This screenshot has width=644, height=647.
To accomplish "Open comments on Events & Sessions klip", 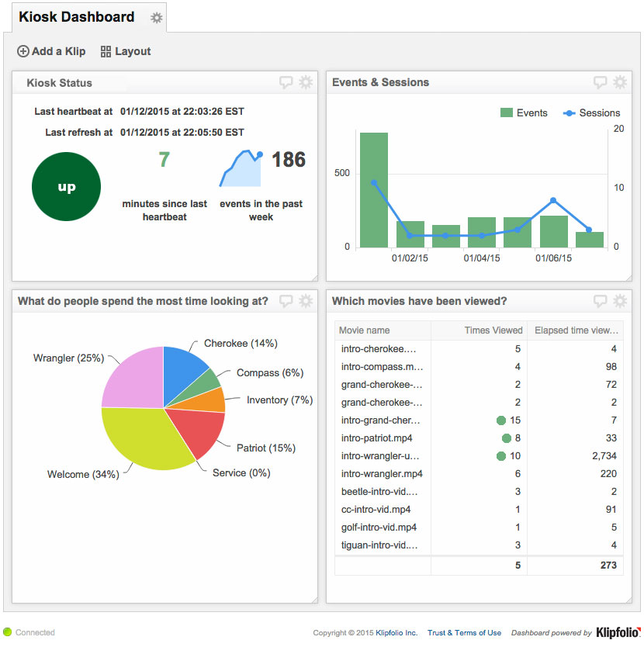I will click(601, 82).
